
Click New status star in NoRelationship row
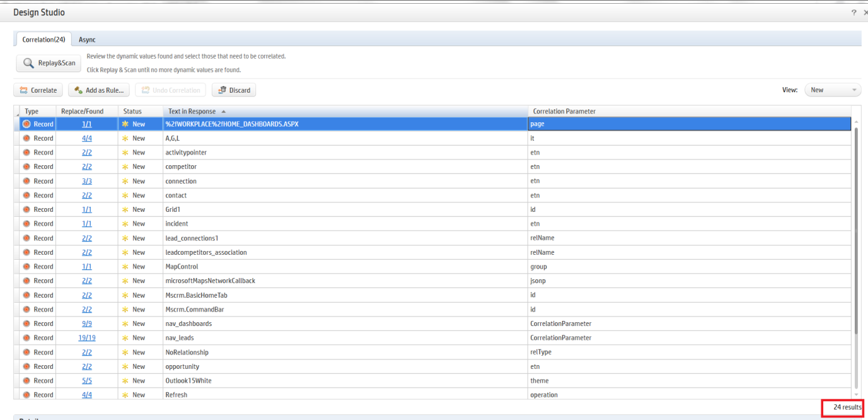[x=125, y=353]
